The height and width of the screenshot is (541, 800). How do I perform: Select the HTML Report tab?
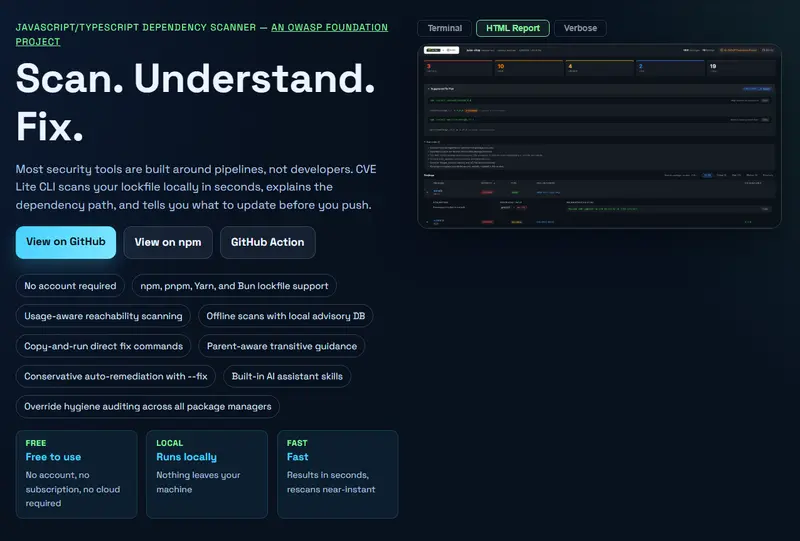513,28
